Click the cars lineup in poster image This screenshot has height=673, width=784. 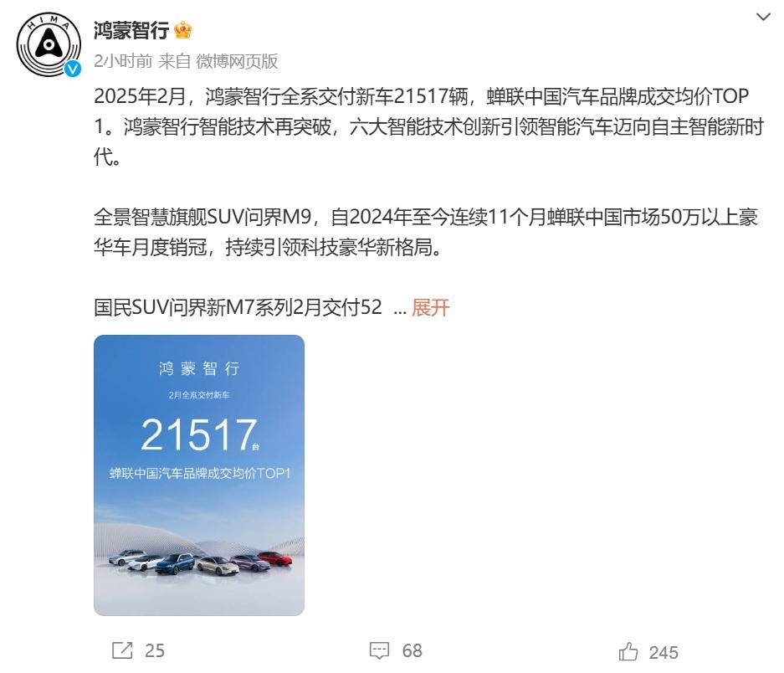point(199,563)
